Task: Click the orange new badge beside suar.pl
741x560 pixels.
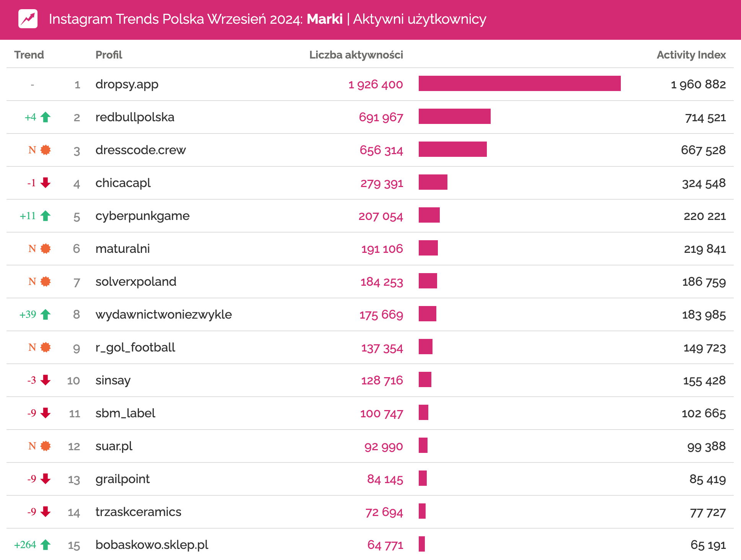Action: coord(46,446)
